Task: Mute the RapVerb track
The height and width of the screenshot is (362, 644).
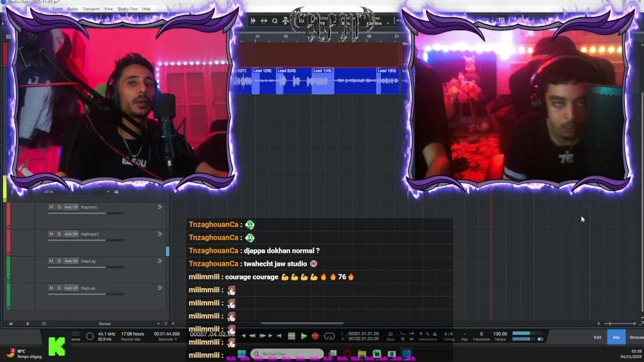Action: click(x=51, y=207)
